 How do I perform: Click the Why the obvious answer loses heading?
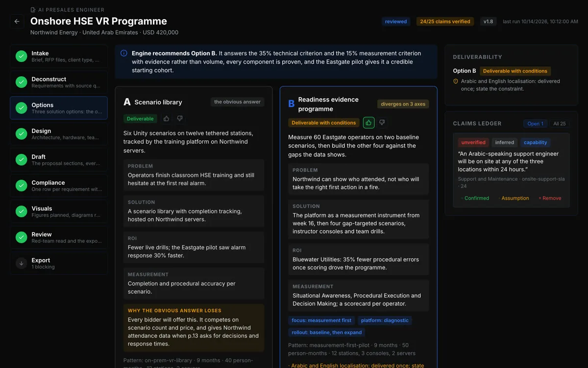click(174, 311)
